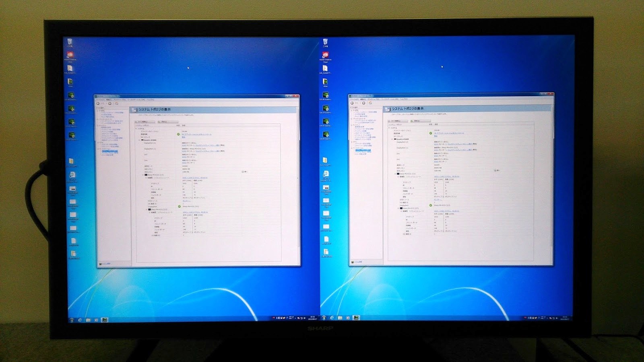The image size is (644, 362).
Task: Open the システム情報 link in left NVIDIA window
Action: [105, 264]
